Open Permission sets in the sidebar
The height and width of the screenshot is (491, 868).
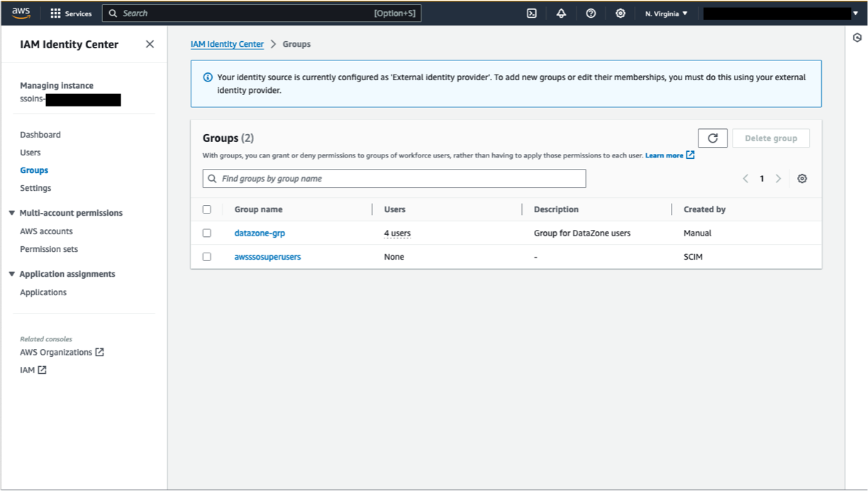tap(49, 249)
